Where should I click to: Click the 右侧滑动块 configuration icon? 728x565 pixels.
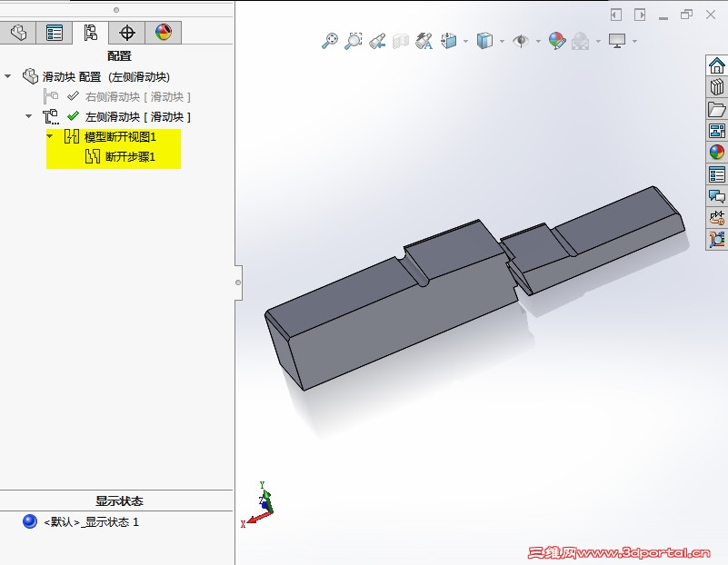[51, 96]
